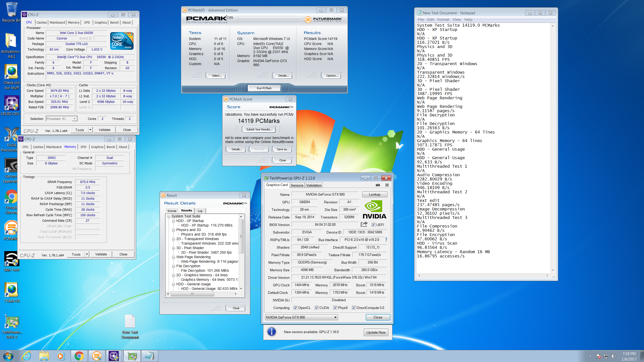Collapse the File Decryption tree node
This screenshot has width=644, height=362.
click(174, 266)
